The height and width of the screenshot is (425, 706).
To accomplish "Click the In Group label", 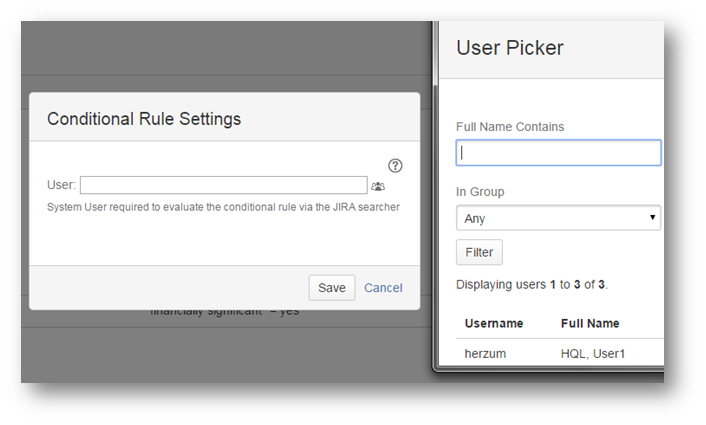I will (480, 192).
